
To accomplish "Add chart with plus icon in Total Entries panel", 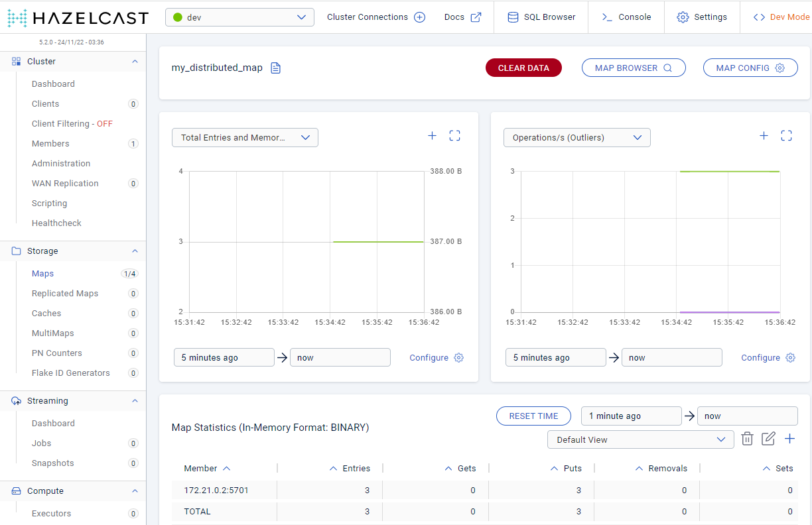I will click(432, 136).
